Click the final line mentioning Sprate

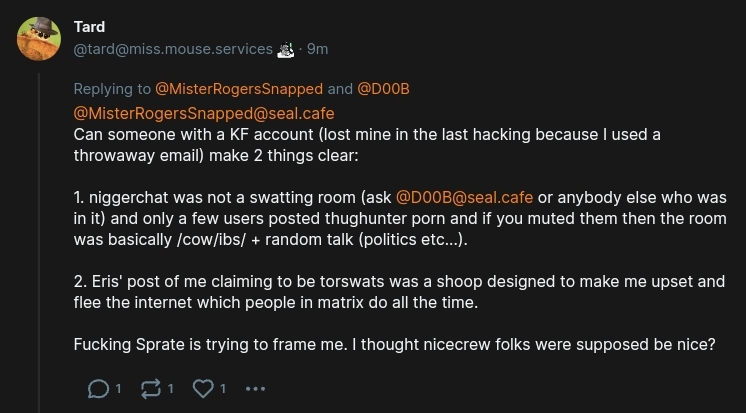[x=394, y=345]
